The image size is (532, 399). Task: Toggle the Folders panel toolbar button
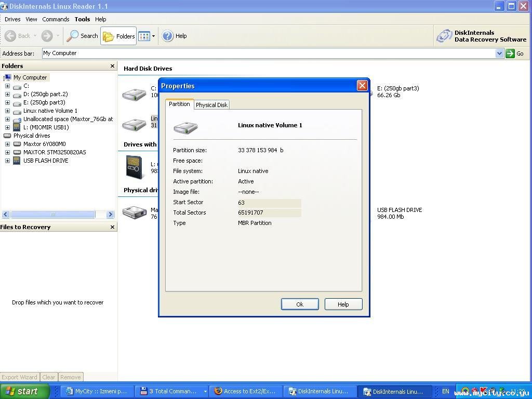pyautogui.click(x=118, y=36)
